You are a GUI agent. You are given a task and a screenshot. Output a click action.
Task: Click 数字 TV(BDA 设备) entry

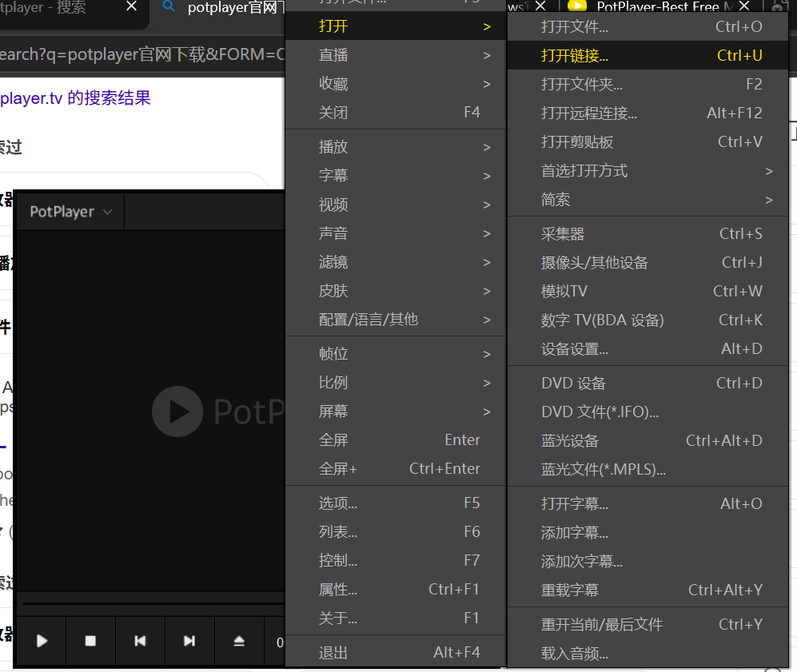coord(648,320)
